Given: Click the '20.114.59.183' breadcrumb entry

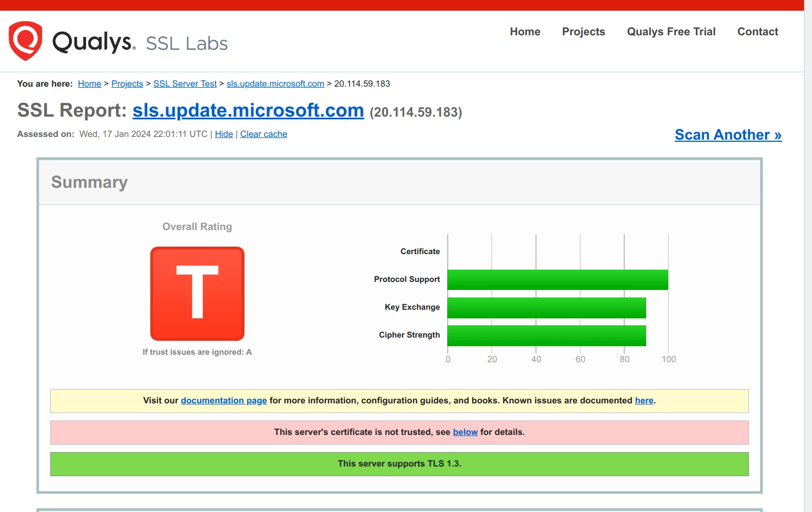Looking at the screenshot, I should 362,84.
